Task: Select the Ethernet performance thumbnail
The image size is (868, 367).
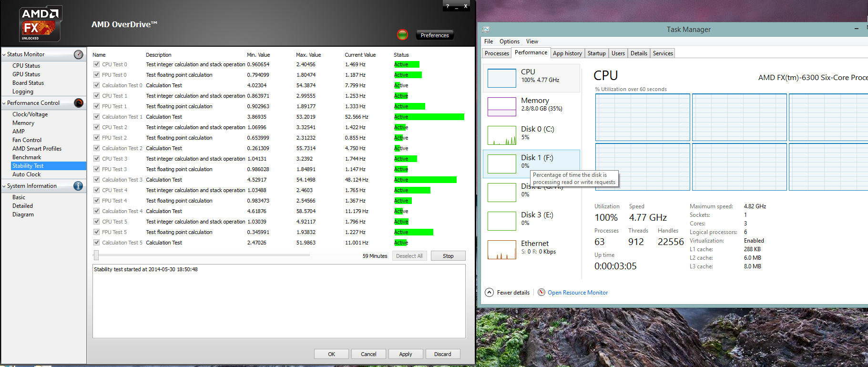Action: pyautogui.click(x=502, y=250)
